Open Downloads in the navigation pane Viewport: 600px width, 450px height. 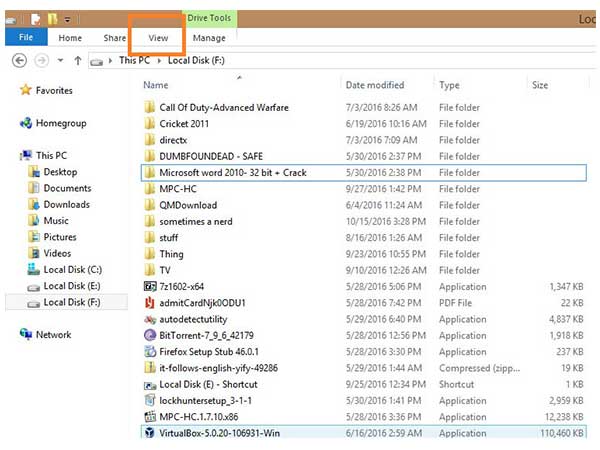[66, 204]
